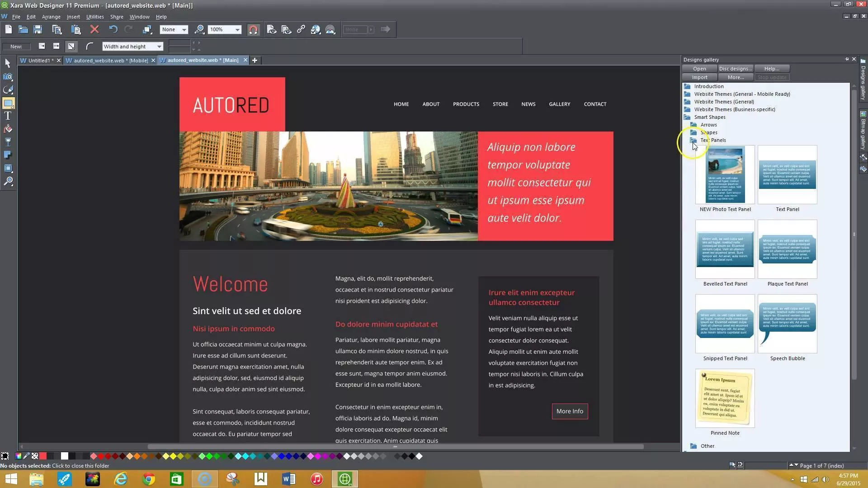868x488 pixels.
Task: Toggle the diagonal rectangle creation mode
Action: [x=71, y=46]
